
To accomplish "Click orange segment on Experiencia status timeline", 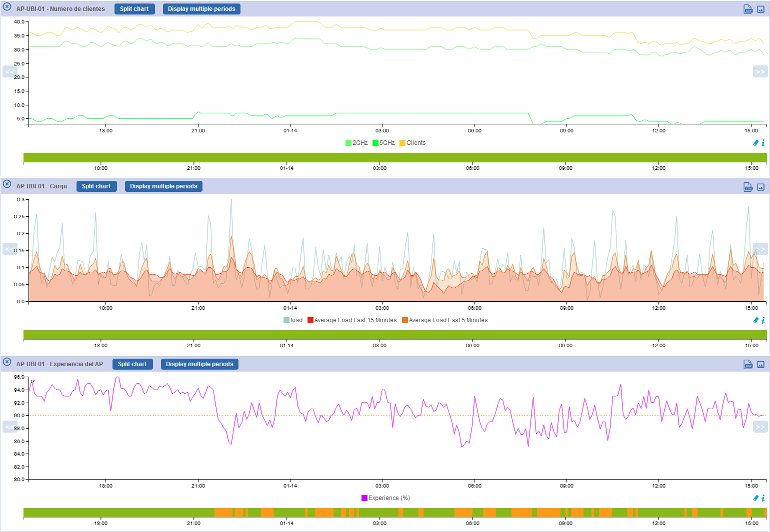I will (223, 513).
